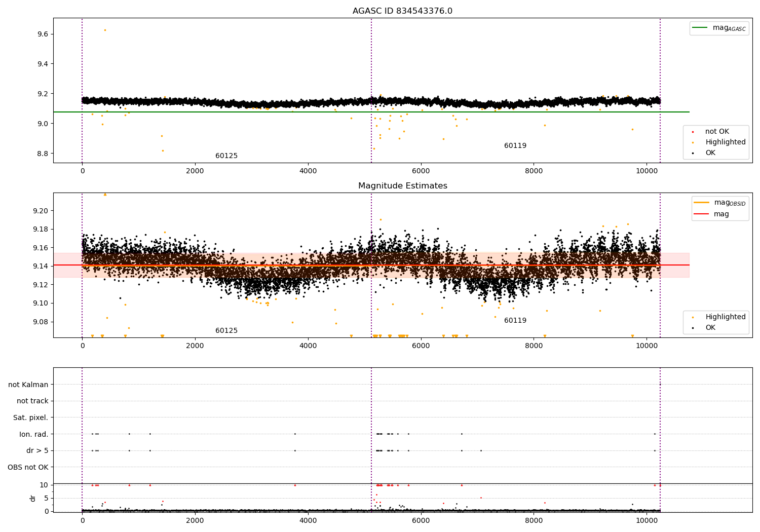Click the highlighted orange point near 9.19 in the middle plot
760x532 pixels.
[381, 220]
